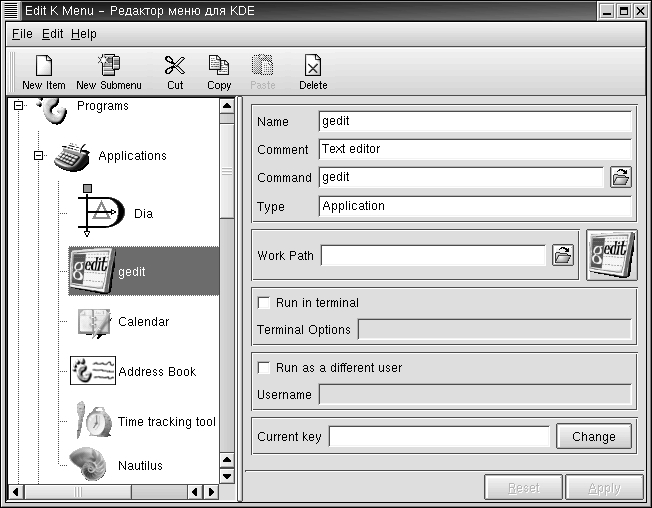This screenshot has height=508, width=652.
Task: Click the New Item toolbar icon
Action: 43,66
